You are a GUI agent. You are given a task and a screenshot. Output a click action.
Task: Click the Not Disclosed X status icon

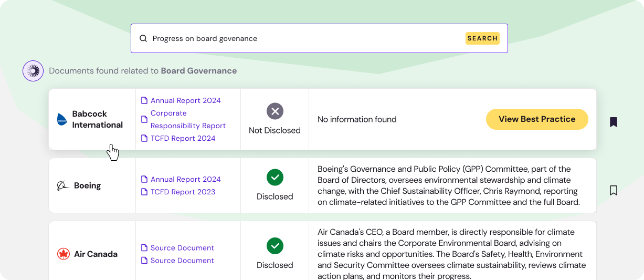[x=275, y=111]
